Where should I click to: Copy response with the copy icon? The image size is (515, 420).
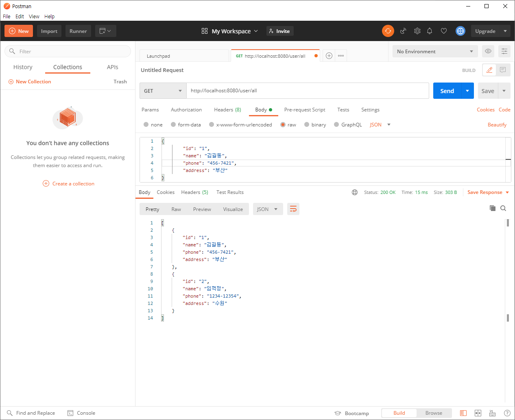[x=493, y=208]
